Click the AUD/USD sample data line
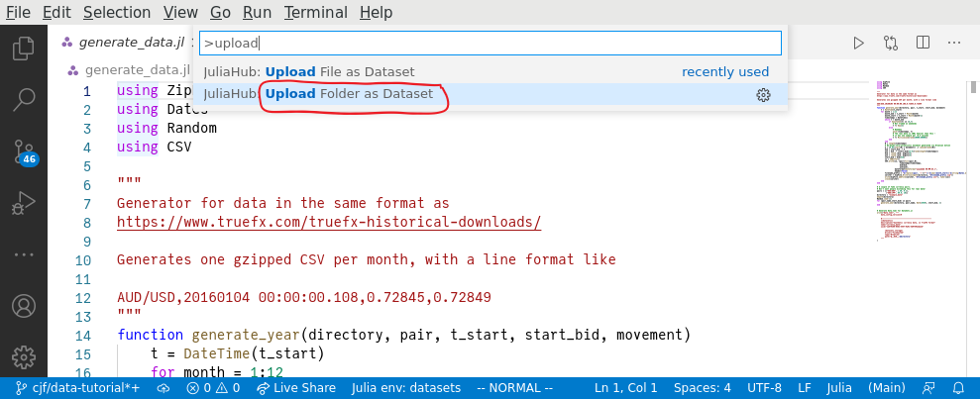 (x=304, y=297)
